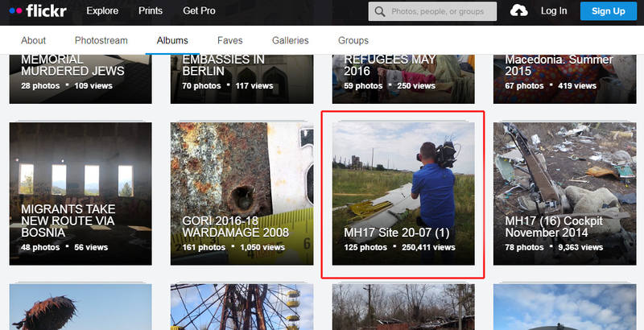
Task: Click the '419 views' text
Action: pyautogui.click(x=577, y=86)
